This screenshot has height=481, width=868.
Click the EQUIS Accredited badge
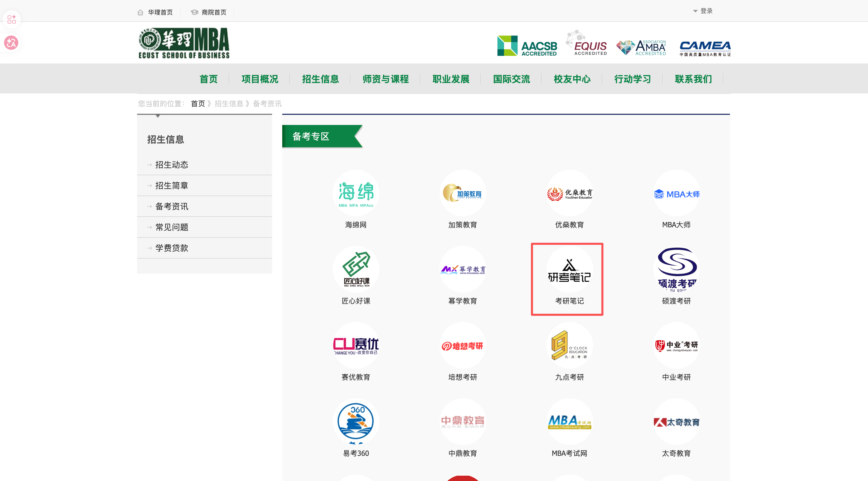pyautogui.click(x=587, y=42)
